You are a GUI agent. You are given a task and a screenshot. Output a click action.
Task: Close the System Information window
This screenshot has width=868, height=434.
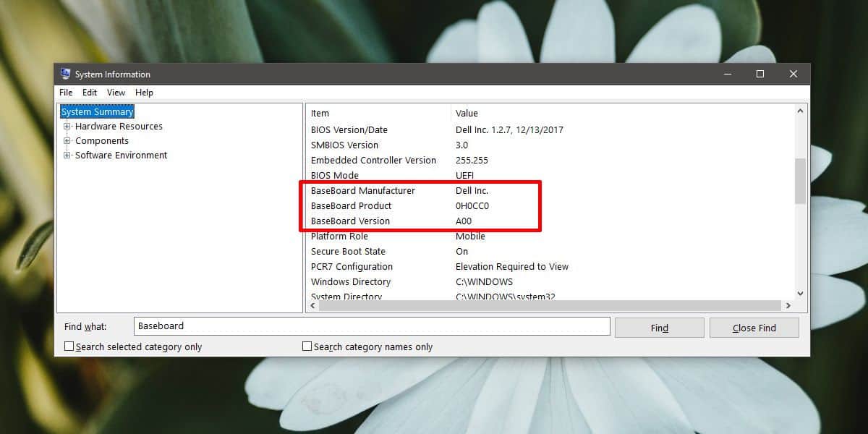tap(793, 74)
